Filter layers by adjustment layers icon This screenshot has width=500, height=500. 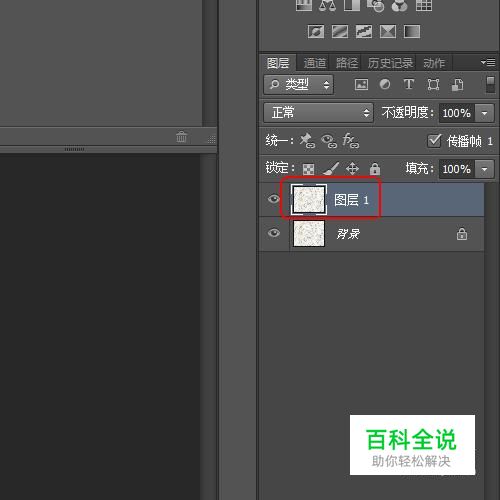[x=385, y=84]
